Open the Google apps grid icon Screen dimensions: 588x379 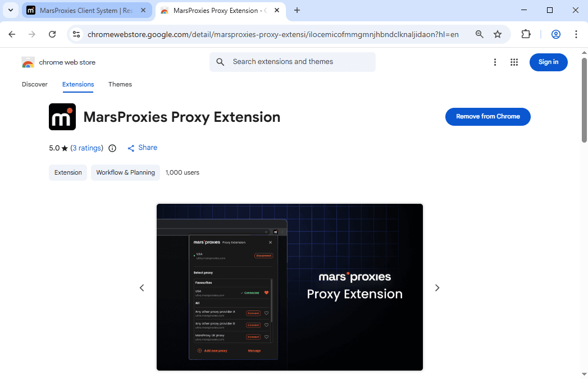(x=514, y=62)
